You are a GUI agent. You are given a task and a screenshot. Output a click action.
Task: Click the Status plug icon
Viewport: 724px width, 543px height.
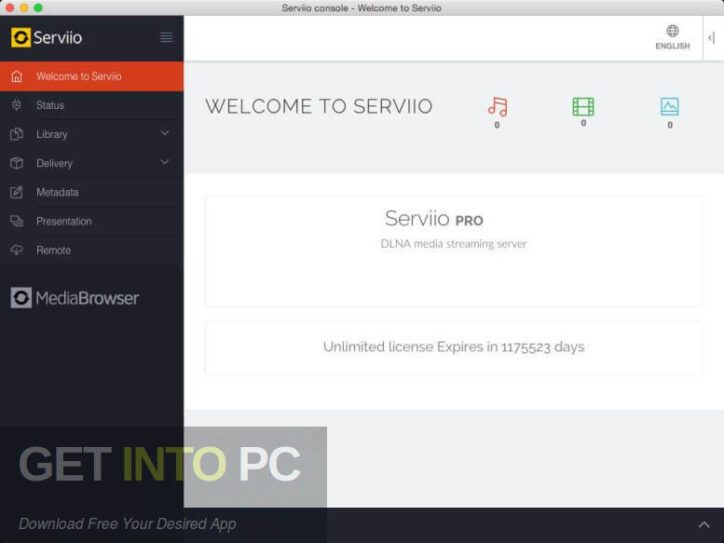click(17, 105)
